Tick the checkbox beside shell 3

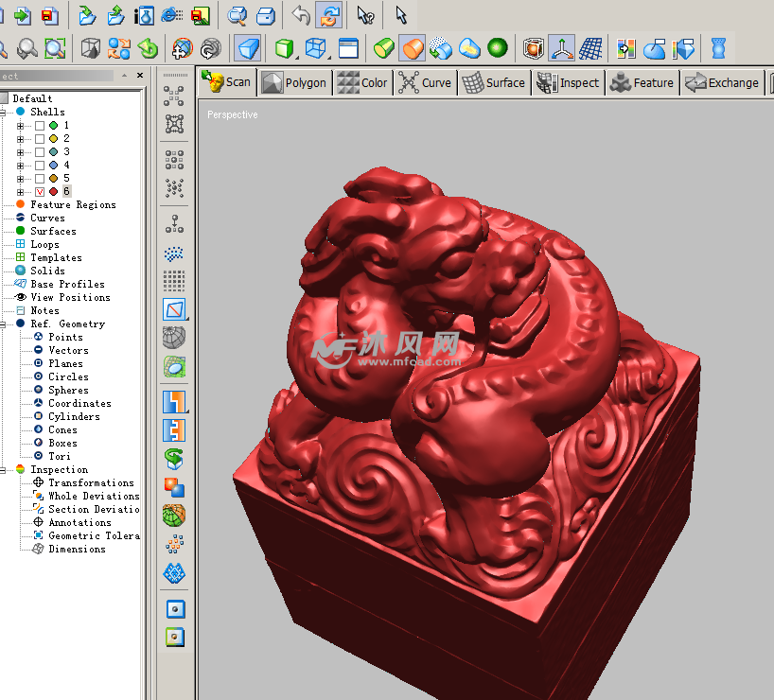click(x=40, y=152)
